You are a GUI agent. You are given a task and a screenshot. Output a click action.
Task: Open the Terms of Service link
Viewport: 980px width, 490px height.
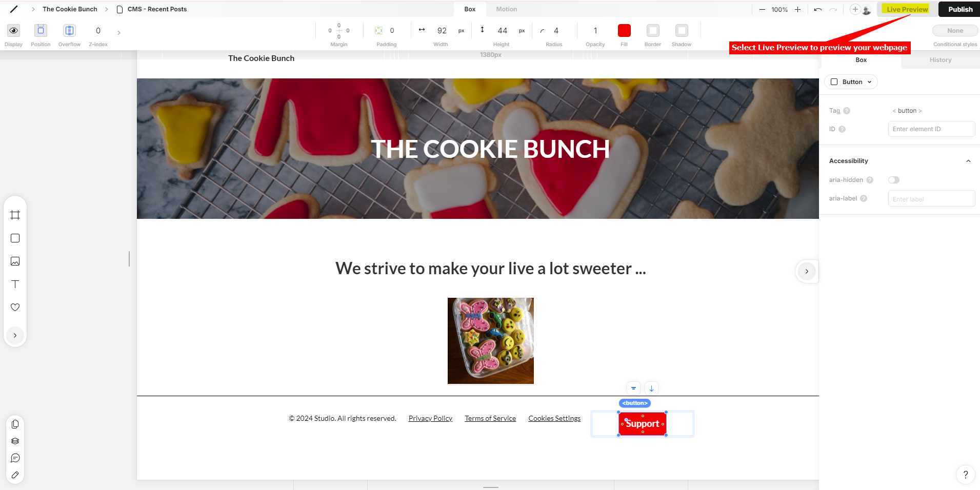tap(490, 418)
